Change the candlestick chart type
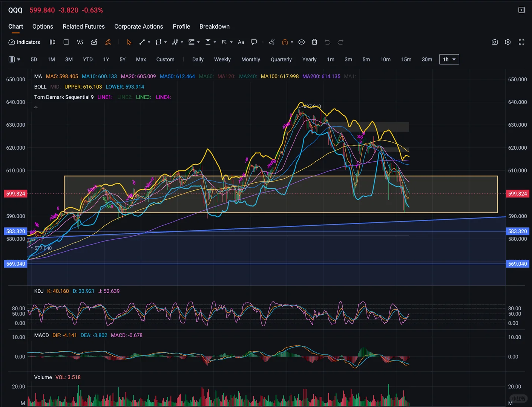The height and width of the screenshot is (407, 532). [52, 42]
